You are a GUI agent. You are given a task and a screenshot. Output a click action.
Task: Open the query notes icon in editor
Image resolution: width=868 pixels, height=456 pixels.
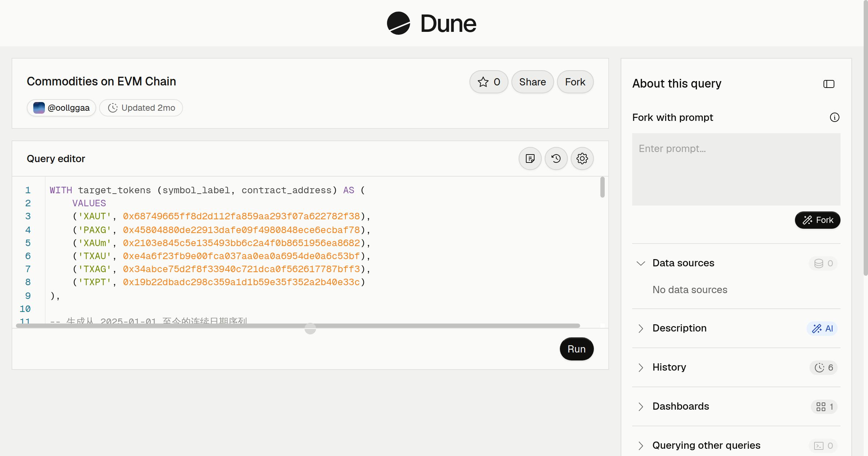[530, 159]
